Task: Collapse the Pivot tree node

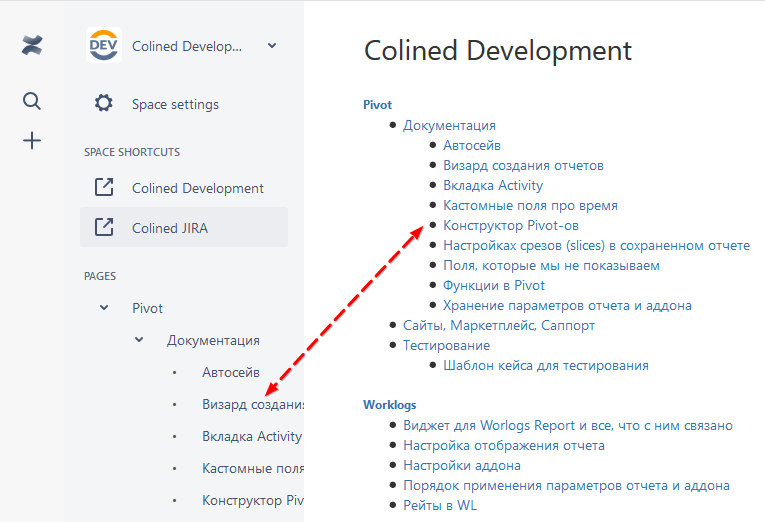Action: point(104,308)
